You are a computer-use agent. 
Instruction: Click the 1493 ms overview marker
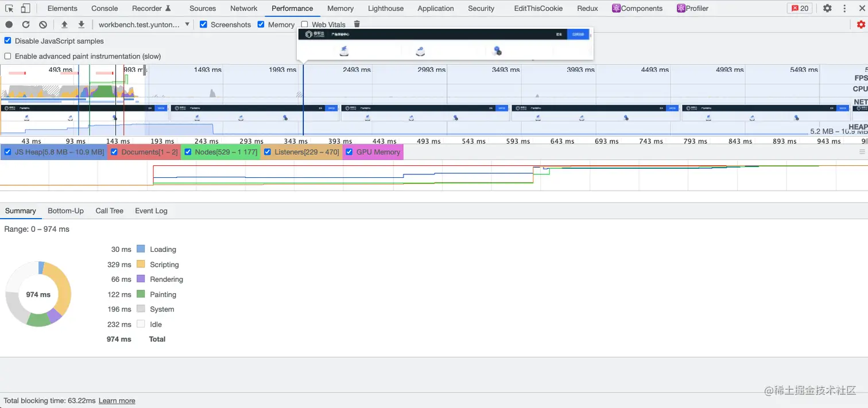[207, 69]
